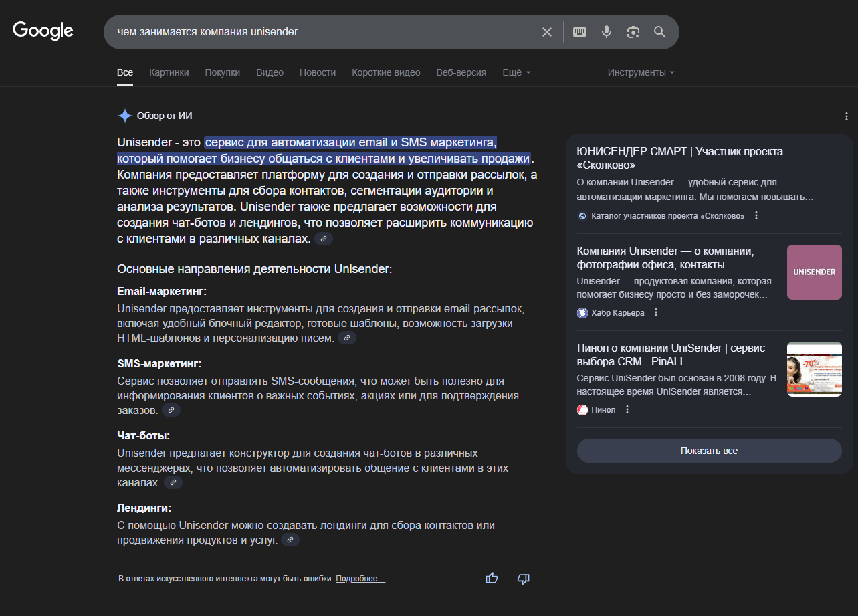This screenshot has height=616, width=858.
Task: Open source link after first overview paragraph
Action: coord(324,239)
